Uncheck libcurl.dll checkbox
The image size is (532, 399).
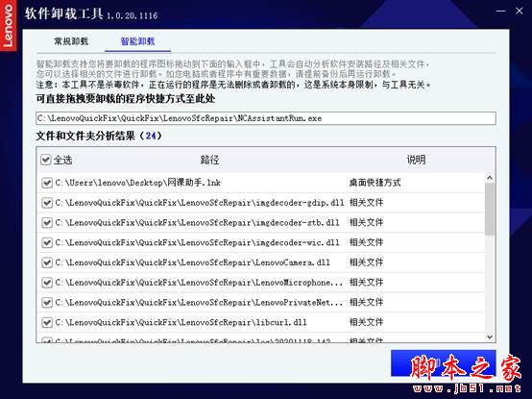click(47, 323)
